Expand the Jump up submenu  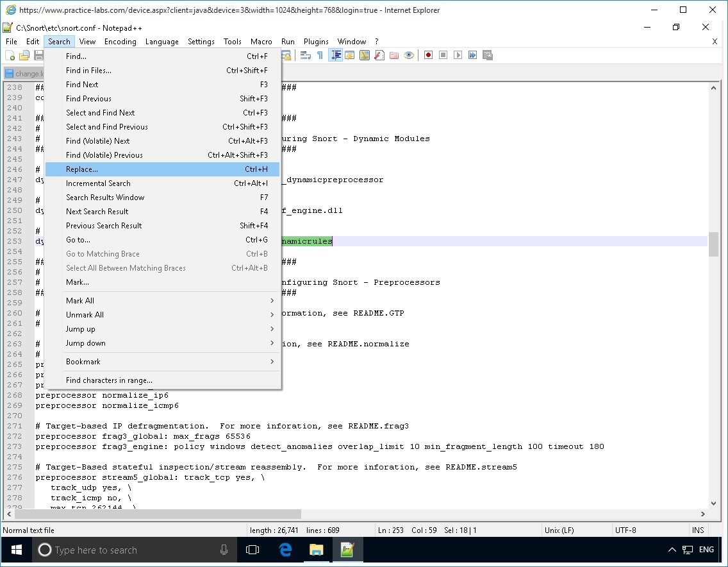click(x=163, y=329)
